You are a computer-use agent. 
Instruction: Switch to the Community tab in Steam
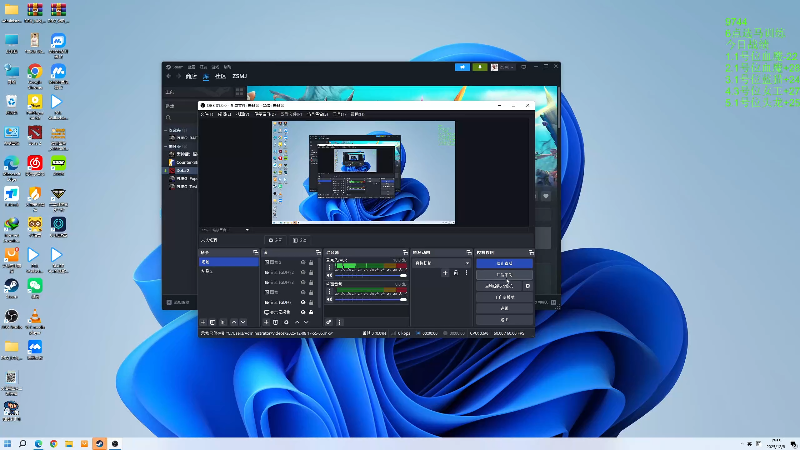[x=220, y=76]
